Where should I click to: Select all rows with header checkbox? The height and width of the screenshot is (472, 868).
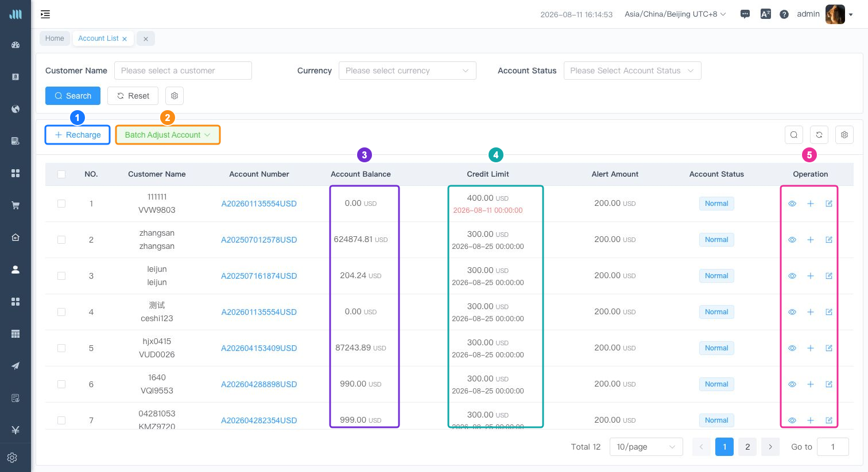tap(61, 174)
